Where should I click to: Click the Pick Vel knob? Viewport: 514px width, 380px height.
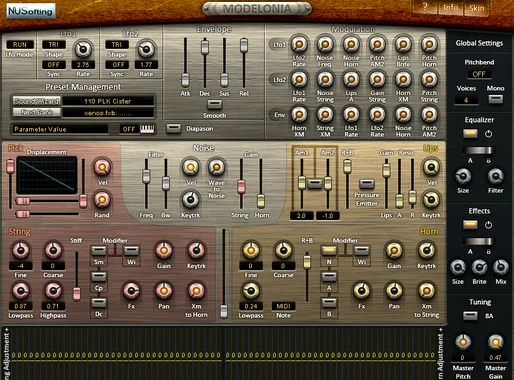102,167
